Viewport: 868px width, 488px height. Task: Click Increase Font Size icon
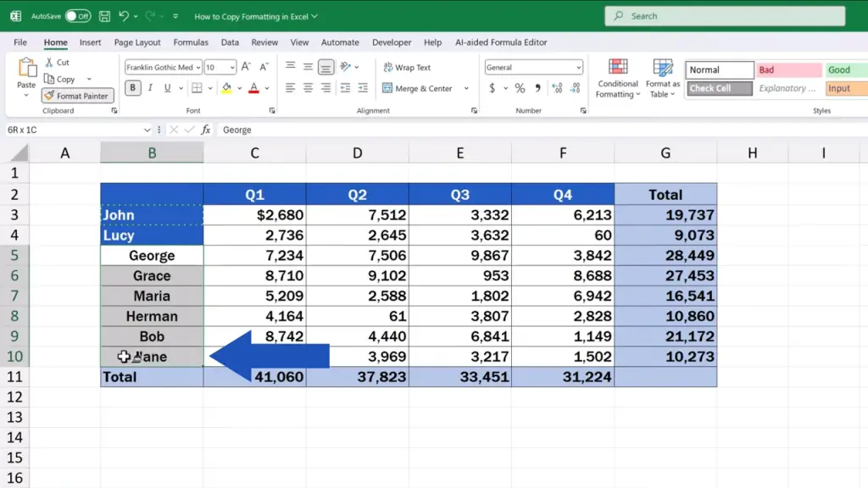(x=246, y=67)
